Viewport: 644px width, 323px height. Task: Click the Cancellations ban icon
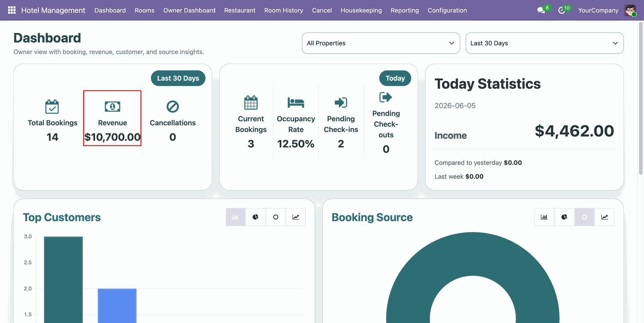pos(173,107)
